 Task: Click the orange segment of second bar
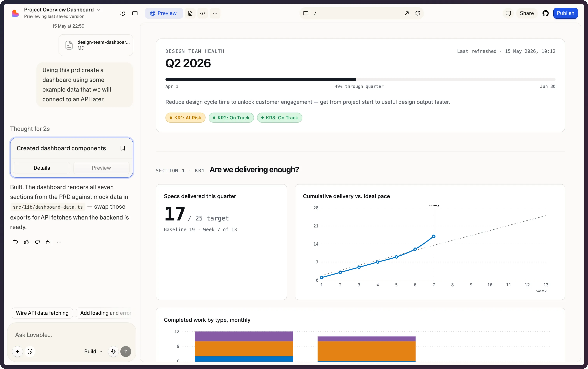tap(366, 351)
